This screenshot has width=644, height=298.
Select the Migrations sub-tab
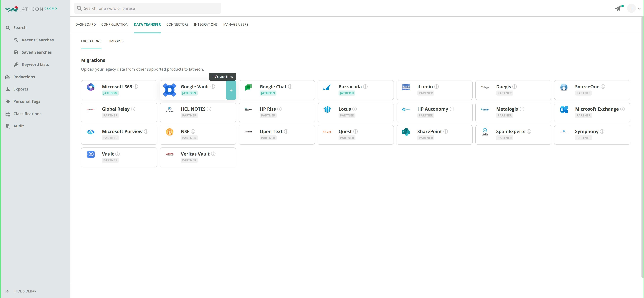tap(91, 41)
